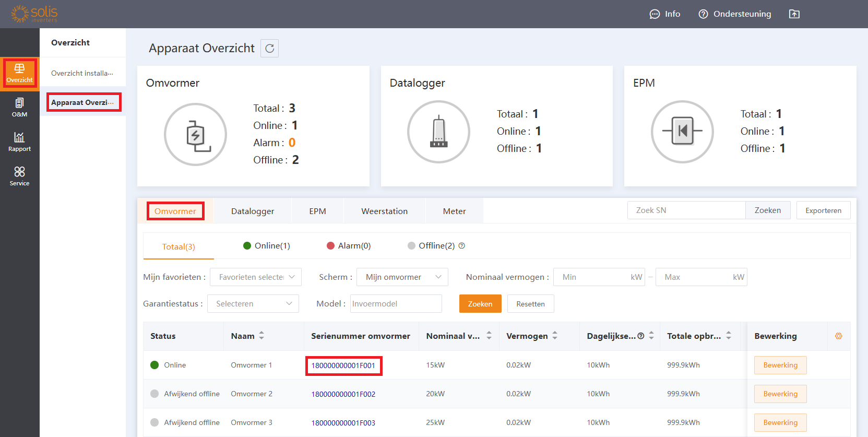Click the orange Zoeken filter button
The image size is (868, 437).
[x=480, y=304]
